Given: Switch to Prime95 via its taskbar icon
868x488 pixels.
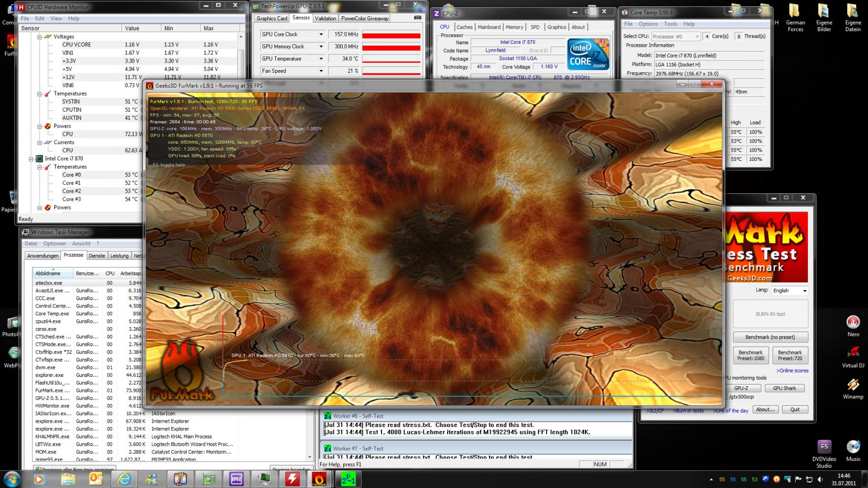Looking at the screenshot, I should click(349, 479).
